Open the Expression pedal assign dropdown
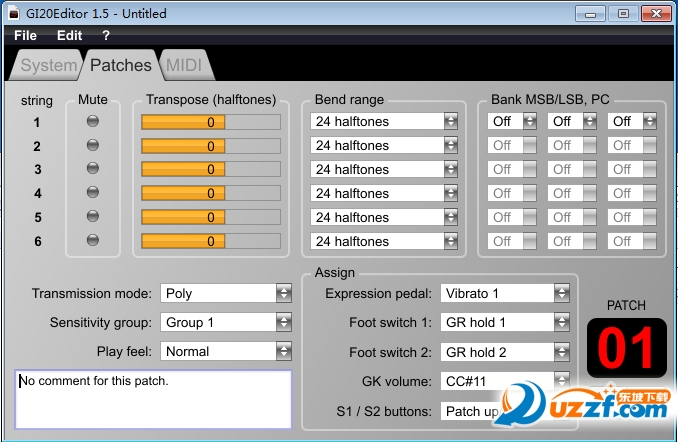This screenshot has height=442, width=678. 505,293
